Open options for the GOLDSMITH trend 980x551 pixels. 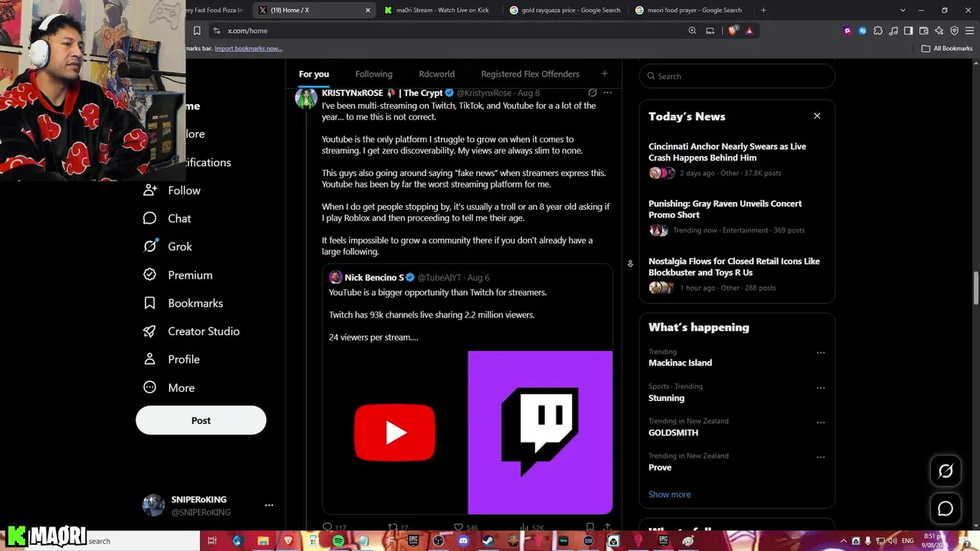[x=821, y=422]
